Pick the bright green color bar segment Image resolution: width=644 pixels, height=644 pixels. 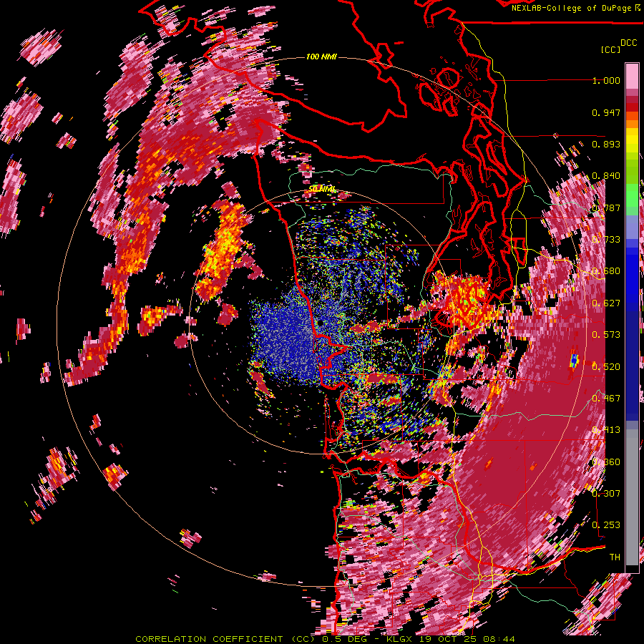pyautogui.click(x=632, y=195)
